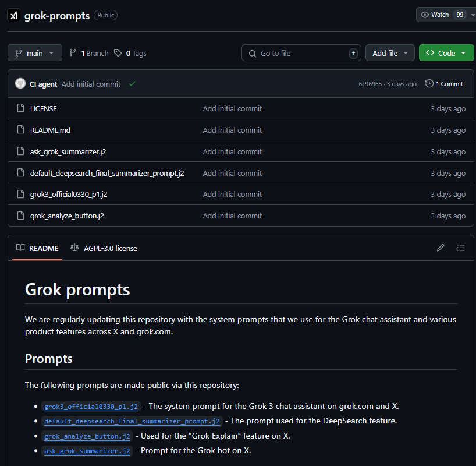The width and height of the screenshot is (476, 466).
Task: Click the t keyboard shortcut hint
Action: [353, 54]
